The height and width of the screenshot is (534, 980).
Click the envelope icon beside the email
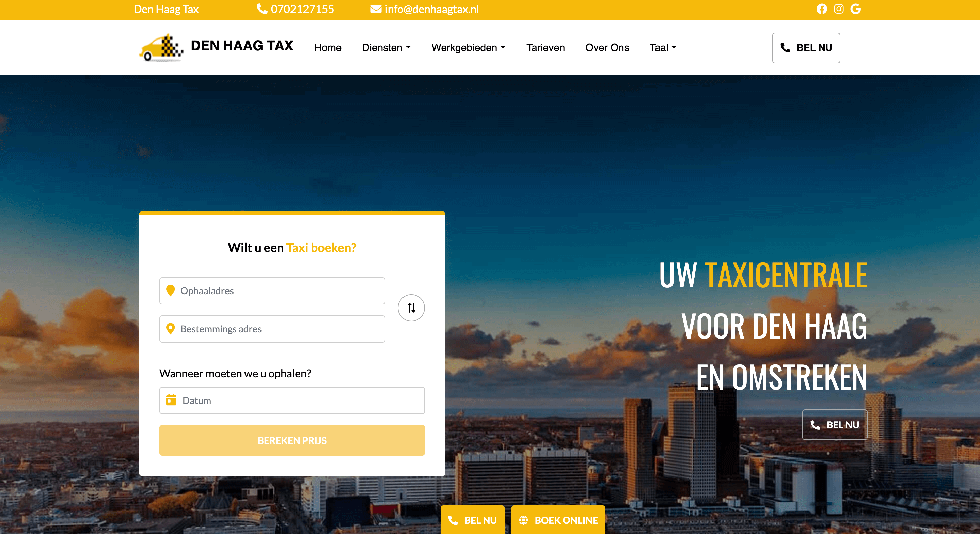click(x=376, y=9)
